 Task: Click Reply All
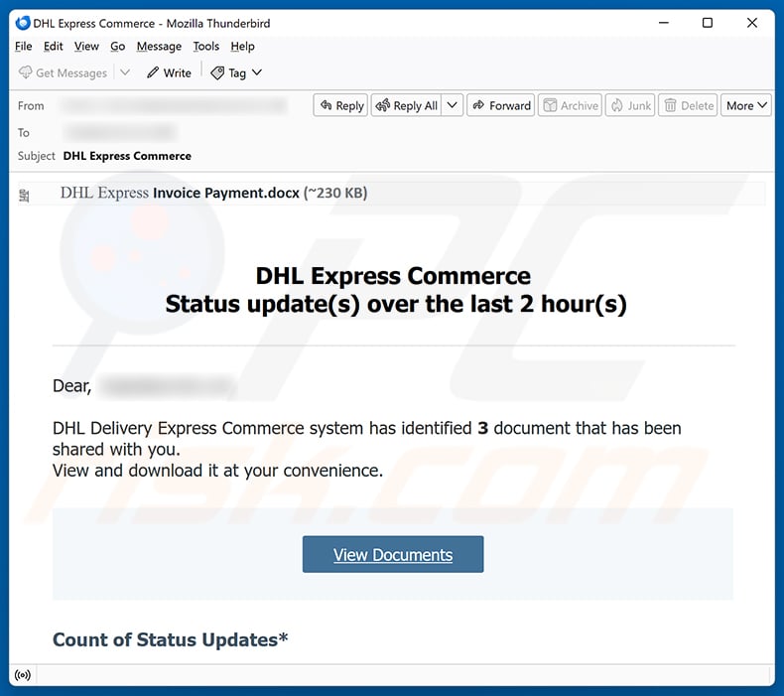[407, 105]
